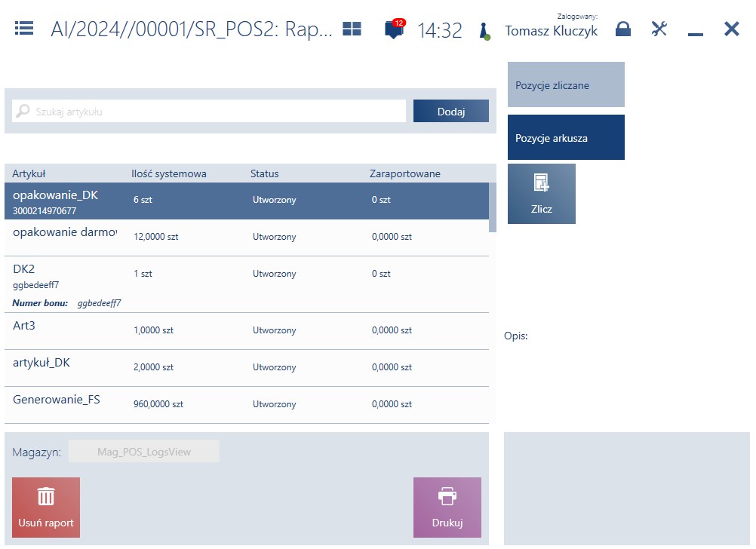Click Numer bonu value ggbedeeff7
The image size is (756, 549).
pos(100,303)
